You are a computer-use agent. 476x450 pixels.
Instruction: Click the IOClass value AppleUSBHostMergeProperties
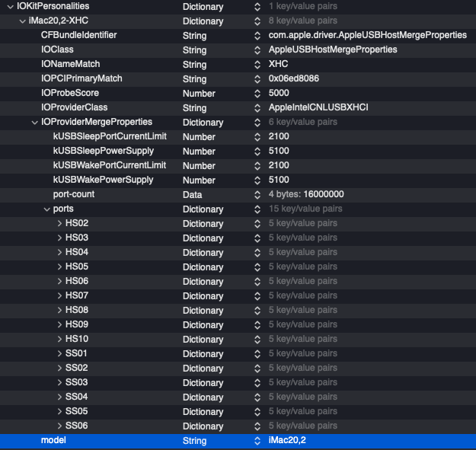pyautogui.click(x=333, y=49)
